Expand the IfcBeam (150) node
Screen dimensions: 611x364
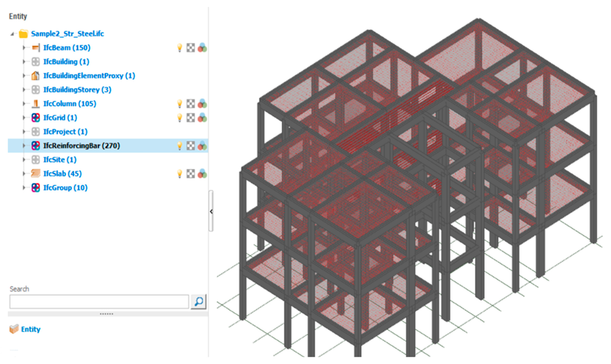click(24, 48)
